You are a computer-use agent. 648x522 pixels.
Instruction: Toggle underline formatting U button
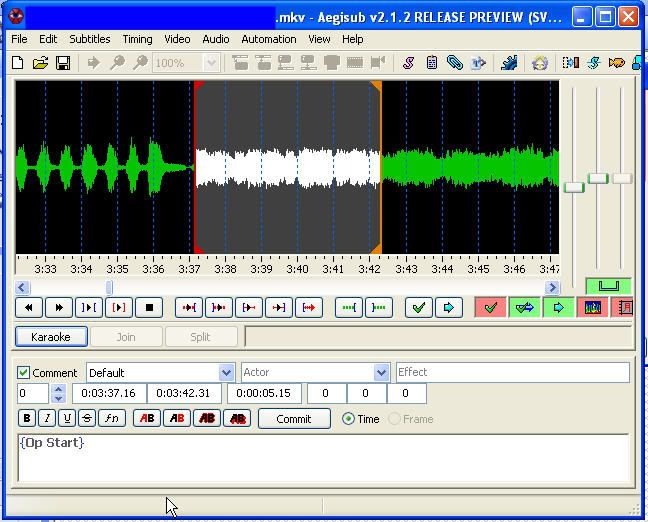[x=67, y=418]
